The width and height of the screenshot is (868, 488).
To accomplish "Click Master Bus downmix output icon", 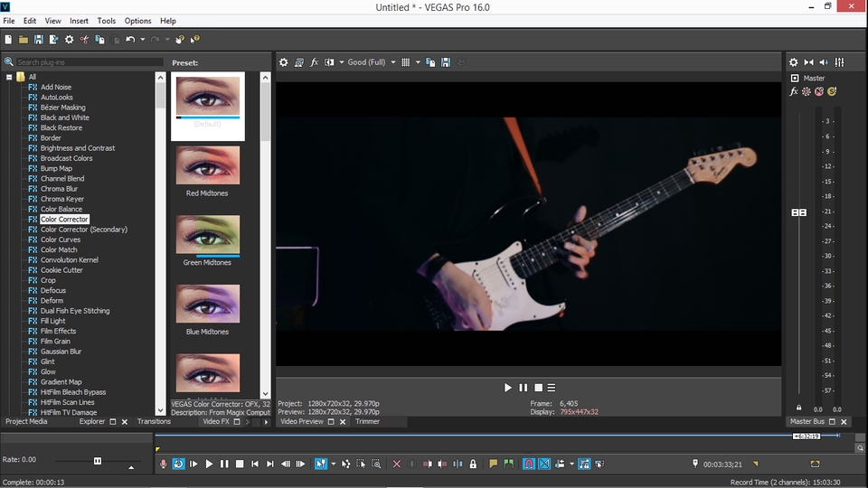I will pyautogui.click(x=808, y=62).
